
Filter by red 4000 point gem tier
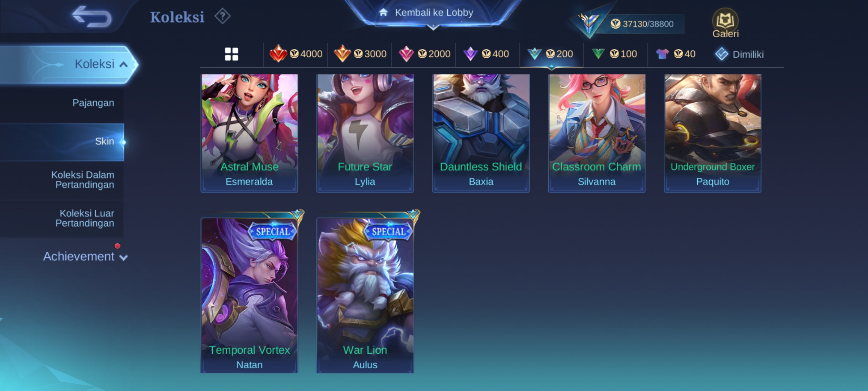[x=296, y=54]
